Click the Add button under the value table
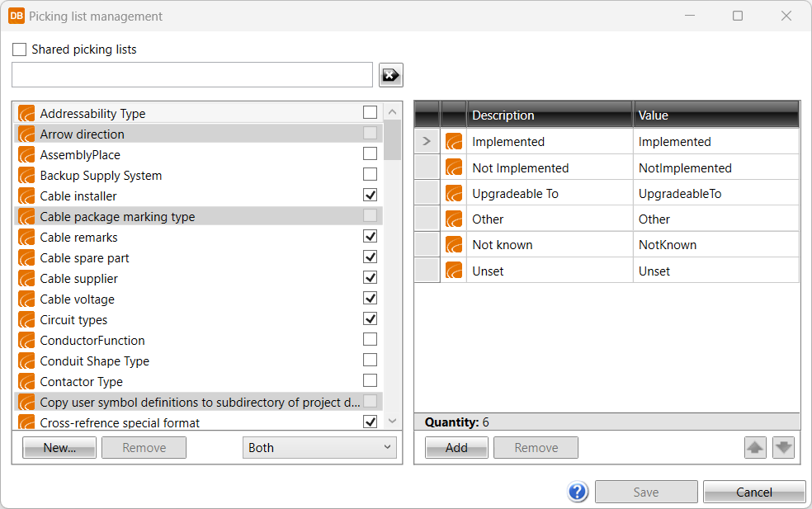The width and height of the screenshot is (812, 509). [456, 448]
